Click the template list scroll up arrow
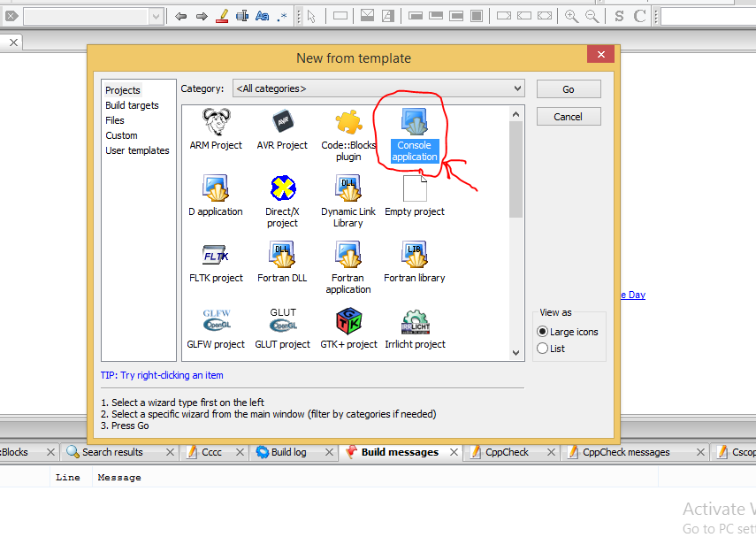756x537 pixels. pos(515,114)
